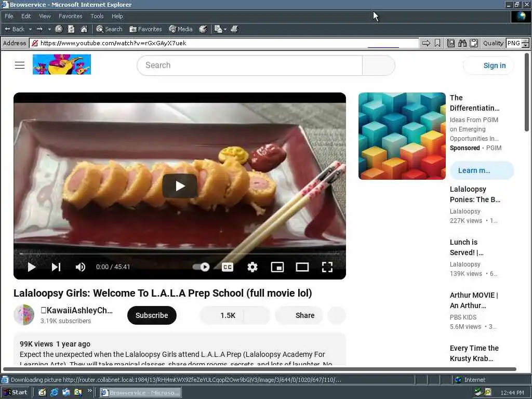532x399 pixels.
Task: Click the address bar URL field
Action: tap(224, 43)
